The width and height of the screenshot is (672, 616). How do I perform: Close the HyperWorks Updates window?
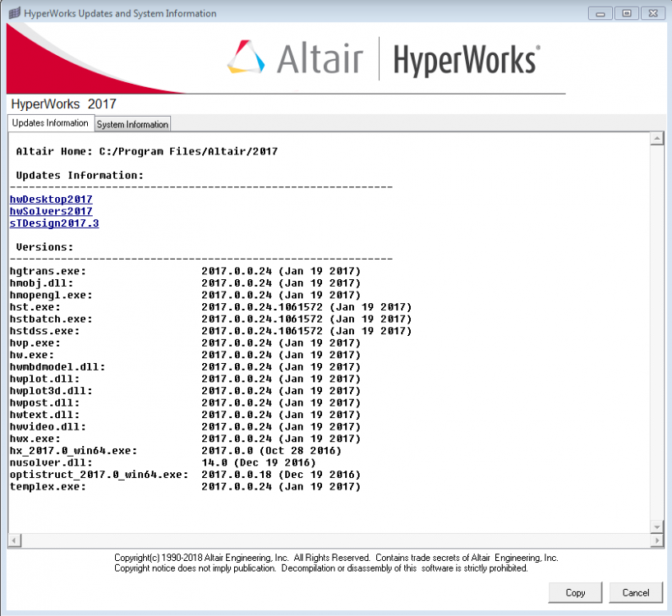click(653, 13)
